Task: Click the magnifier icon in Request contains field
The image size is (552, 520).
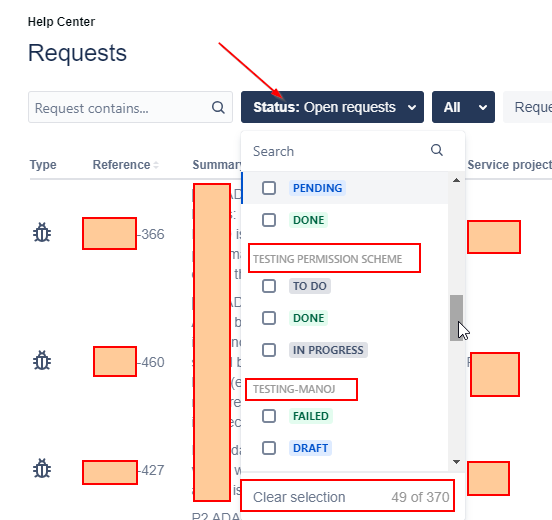Action: click(218, 107)
